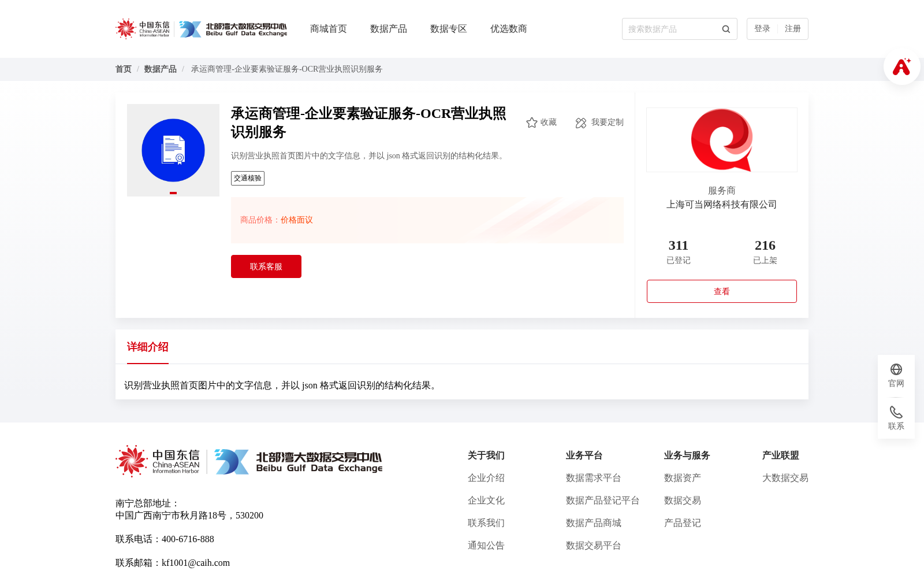
Task: Open the footer 数据交易 link
Action: (x=683, y=501)
